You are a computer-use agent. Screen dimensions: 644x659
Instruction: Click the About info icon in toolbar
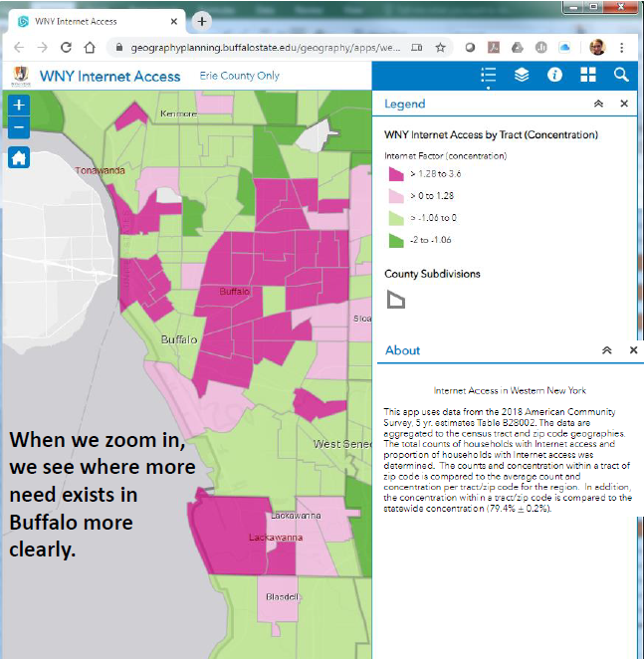554,75
